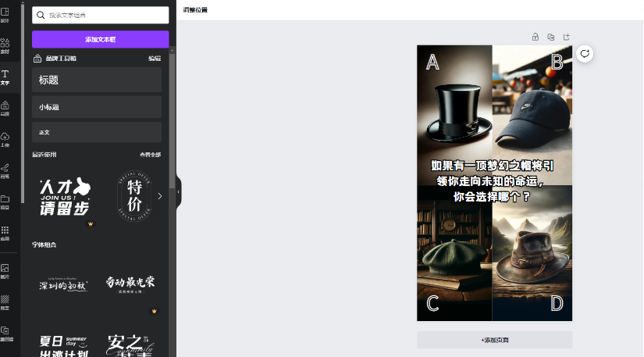
Task: Click the 字体组合 section heading
Action: (44, 245)
